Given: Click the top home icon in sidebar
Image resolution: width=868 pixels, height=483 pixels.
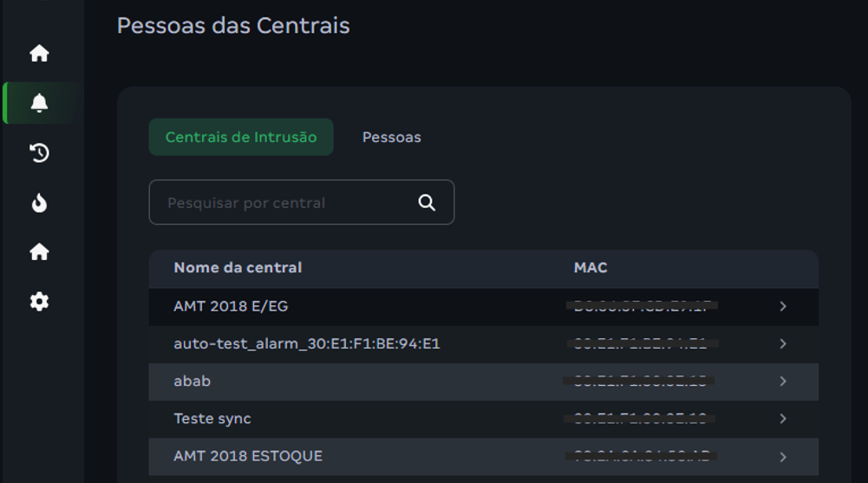Looking at the screenshot, I should [x=39, y=54].
